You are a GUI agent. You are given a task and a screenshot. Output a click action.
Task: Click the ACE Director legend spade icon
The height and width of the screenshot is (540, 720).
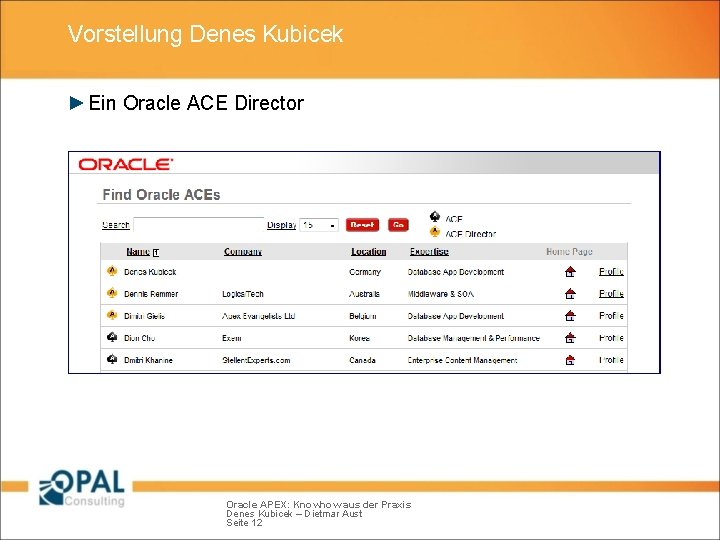[434, 232]
